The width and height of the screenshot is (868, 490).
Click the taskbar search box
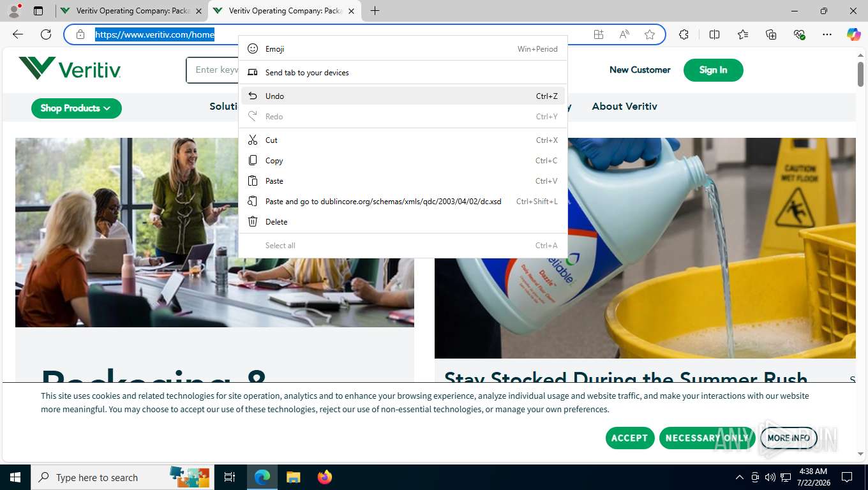click(x=121, y=477)
